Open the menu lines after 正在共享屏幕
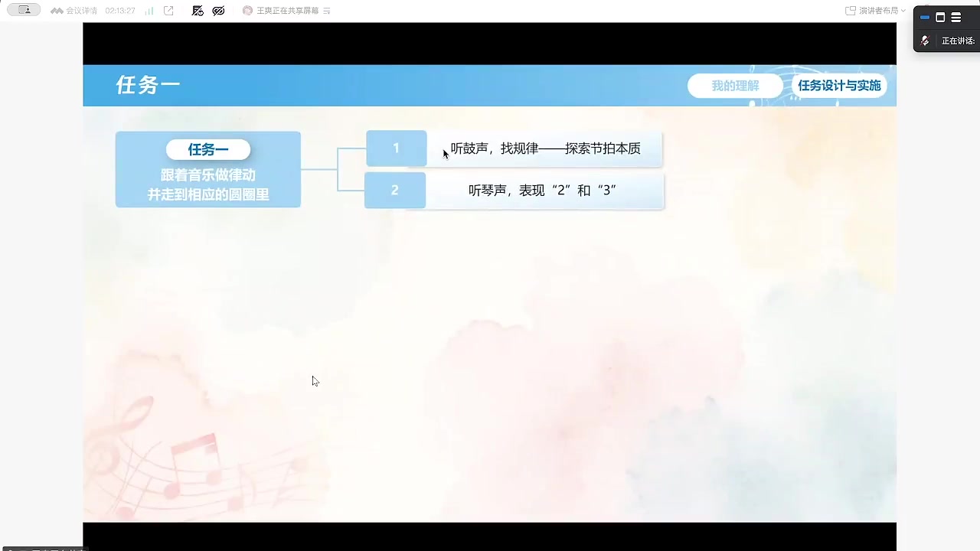Image resolution: width=980 pixels, height=551 pixels. click(327, 11)
